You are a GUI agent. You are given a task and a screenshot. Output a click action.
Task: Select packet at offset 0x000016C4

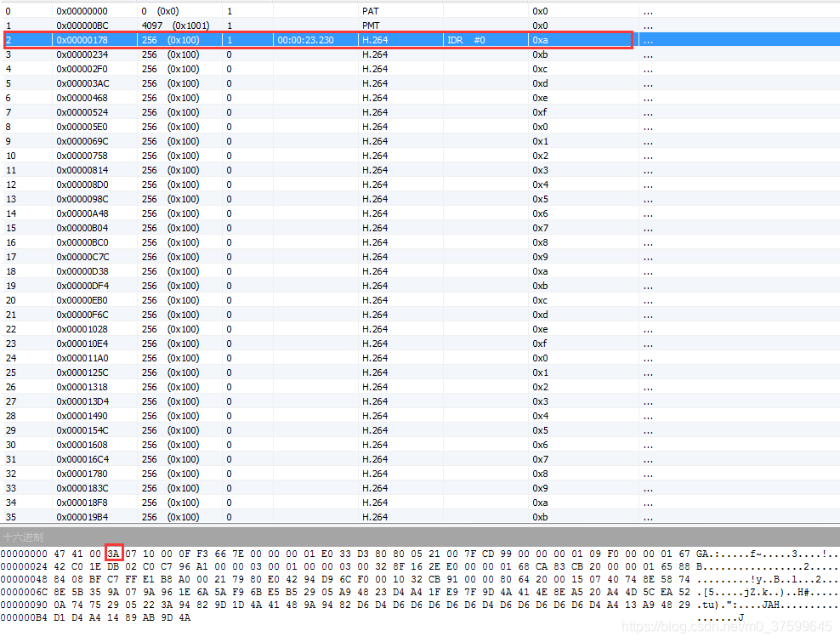pos(420,459)
